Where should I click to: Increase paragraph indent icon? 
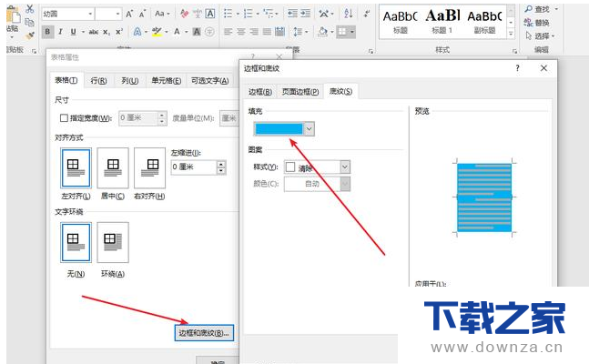click(x=306, y=14)
